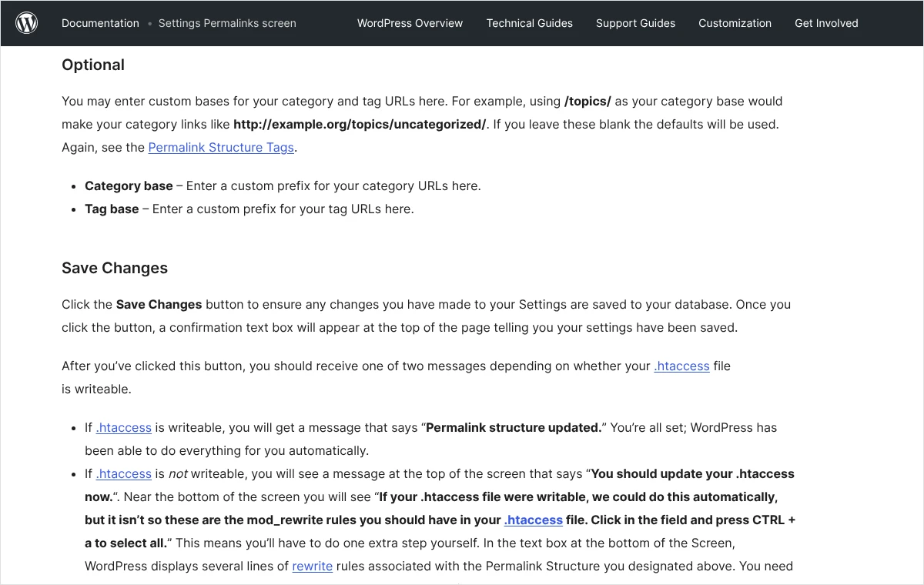Click the bold http://example.org/topics/uncategorized/ URL text
Image resolution: width=924 pixels, height=585 pixels.
[x=360, y=124]
